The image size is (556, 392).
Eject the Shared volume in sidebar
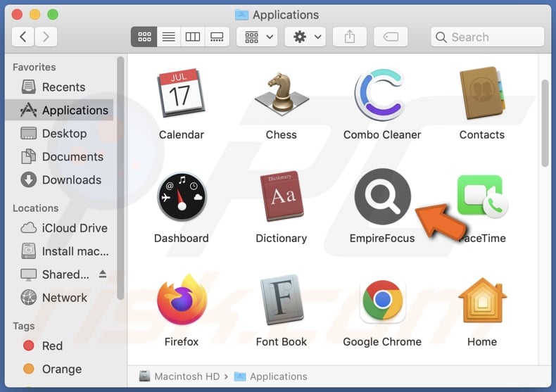[103, 274]
